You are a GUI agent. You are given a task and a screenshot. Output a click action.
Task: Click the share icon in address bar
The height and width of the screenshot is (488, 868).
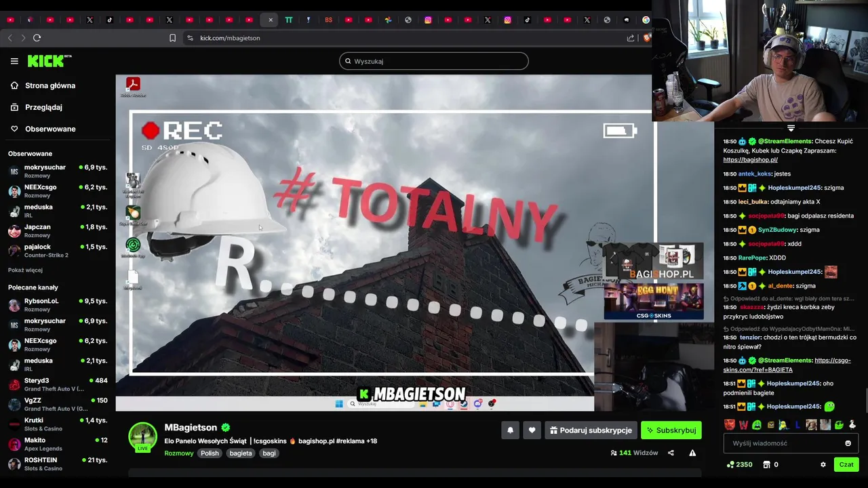631,38
